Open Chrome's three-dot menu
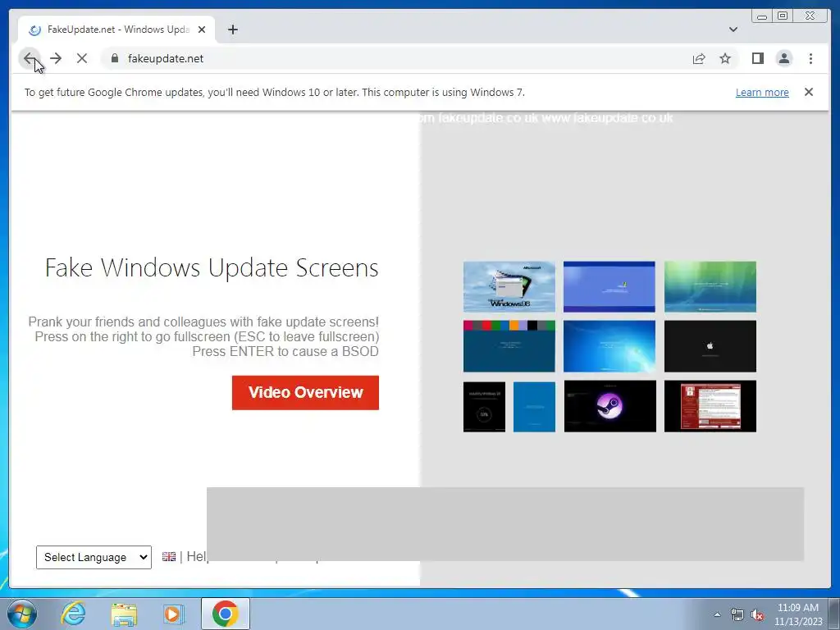 (810, 58)
